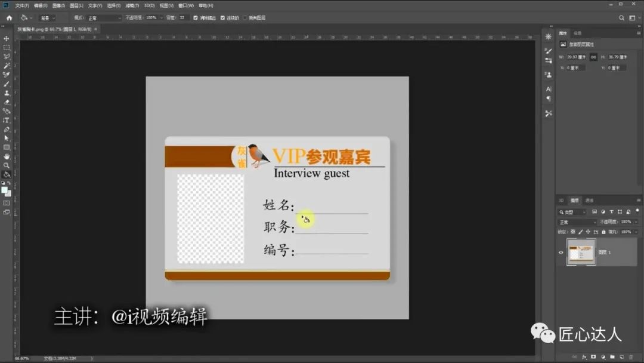The image size is (644, 363).
Task: Open opacity dropdown arrow in options bar
Action: pyautogui.click(x=162, y=18)
